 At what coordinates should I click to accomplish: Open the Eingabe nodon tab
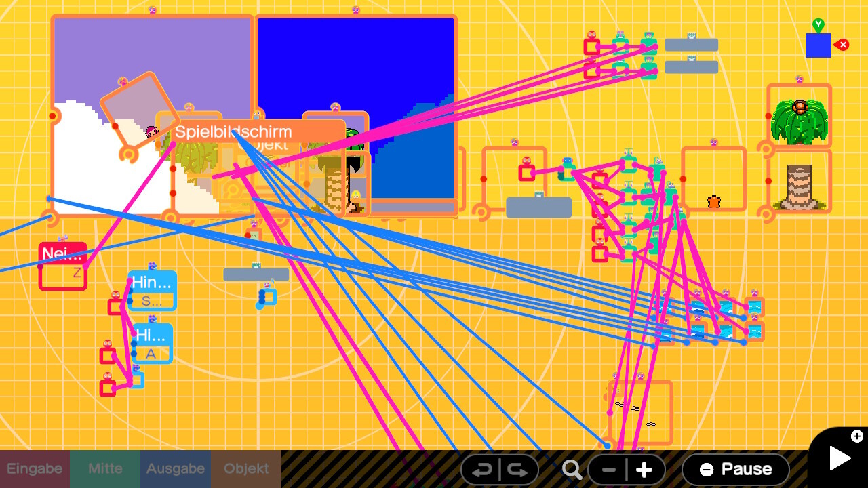(35, 468)
